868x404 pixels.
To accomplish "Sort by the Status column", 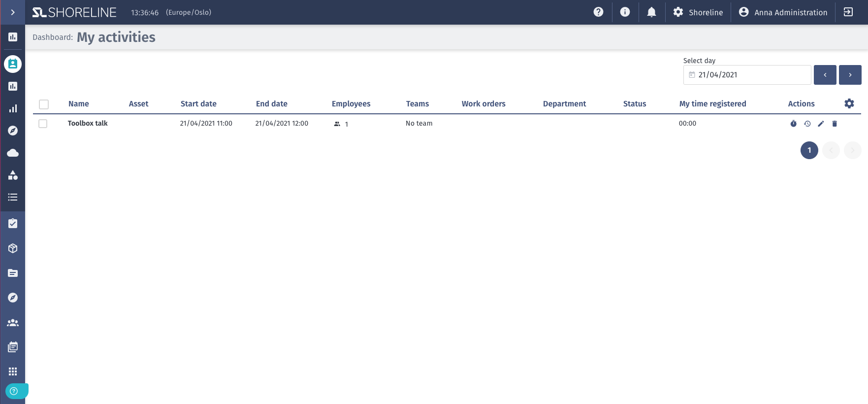I will pyautogui.click(x=635, y=103).
